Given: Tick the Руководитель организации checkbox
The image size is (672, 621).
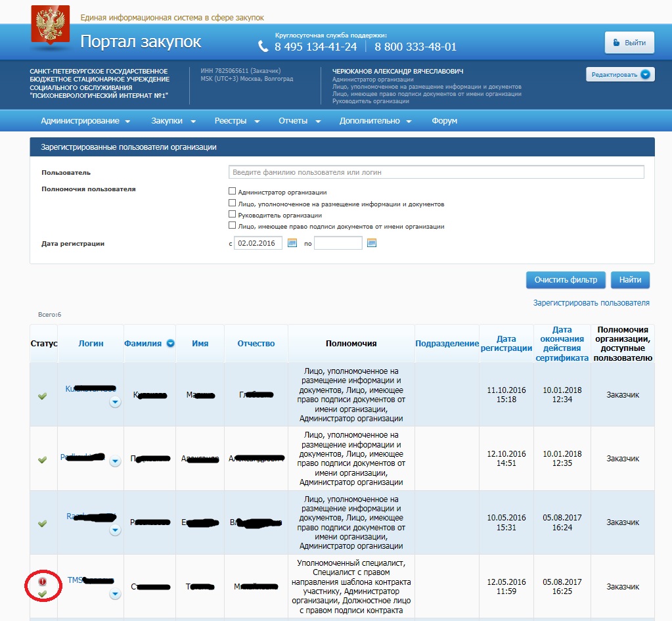Looking at the screenshot, I should [232, 214].
